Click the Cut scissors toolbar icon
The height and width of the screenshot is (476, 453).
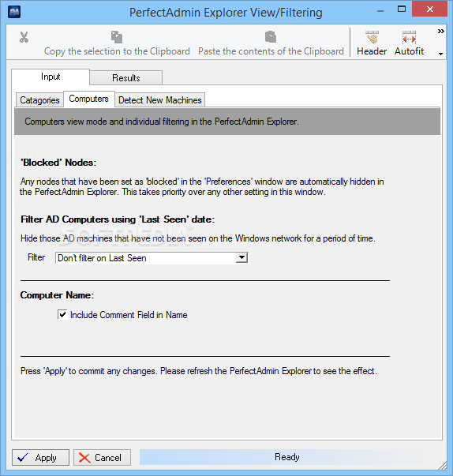[24, 37]
